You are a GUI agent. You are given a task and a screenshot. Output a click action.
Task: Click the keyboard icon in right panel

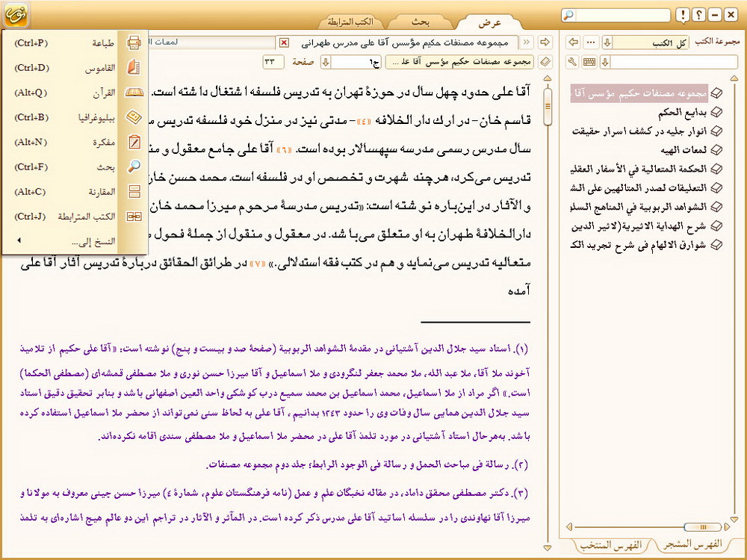pos(589,61)
